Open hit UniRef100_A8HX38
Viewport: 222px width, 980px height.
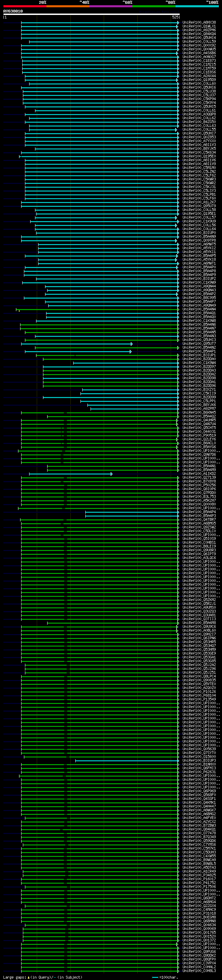click(199, 23)
